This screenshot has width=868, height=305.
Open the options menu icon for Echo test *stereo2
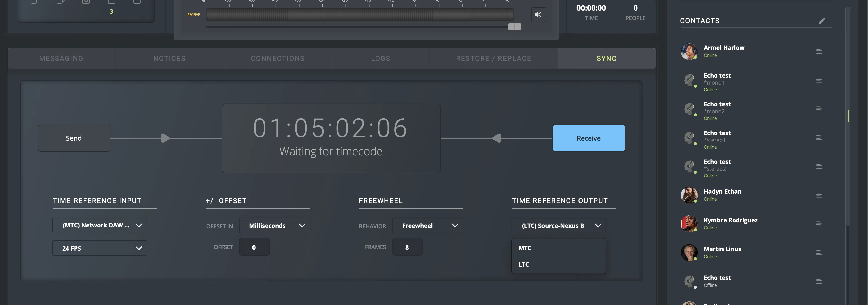point(819,166)
